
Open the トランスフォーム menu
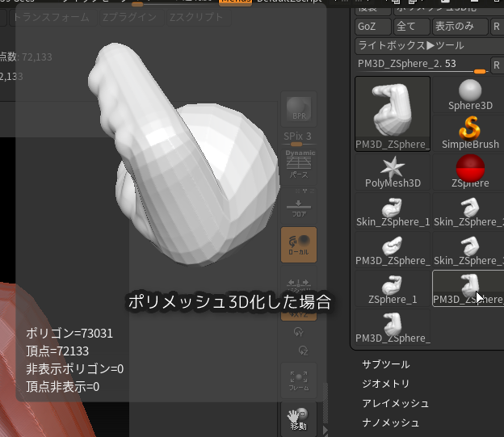click(x=53, y=17)
